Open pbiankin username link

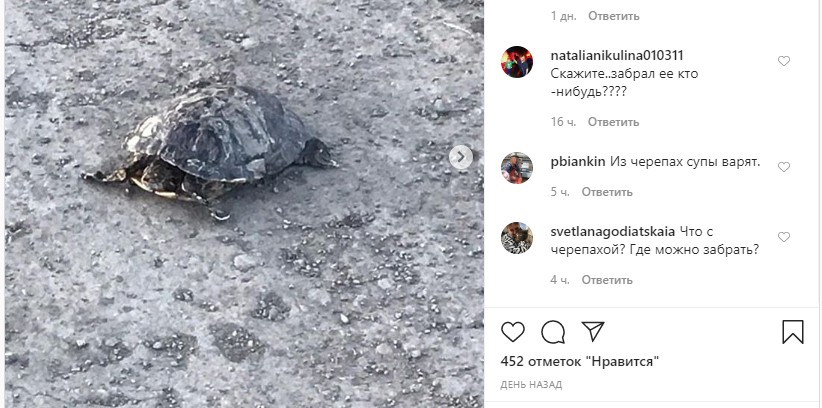tap(578, 162)
